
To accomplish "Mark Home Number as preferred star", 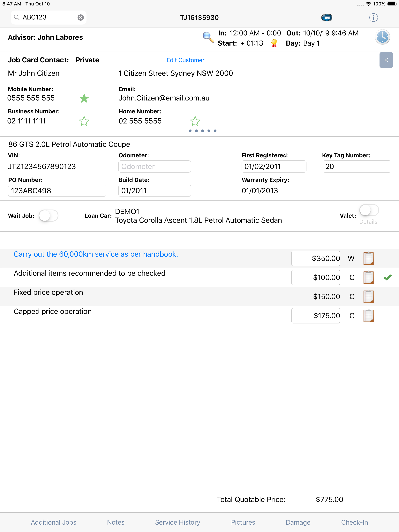I will tap(195, 121).
